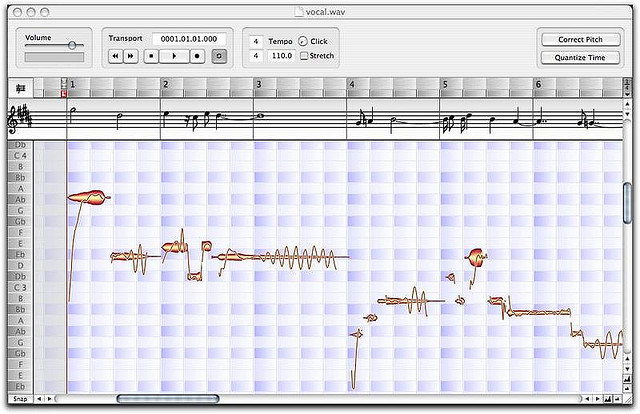The width and height of the screenshot is (640, 414).
Task: Click the topmost Db key in pitch ruler
Action: click(20, 145)
